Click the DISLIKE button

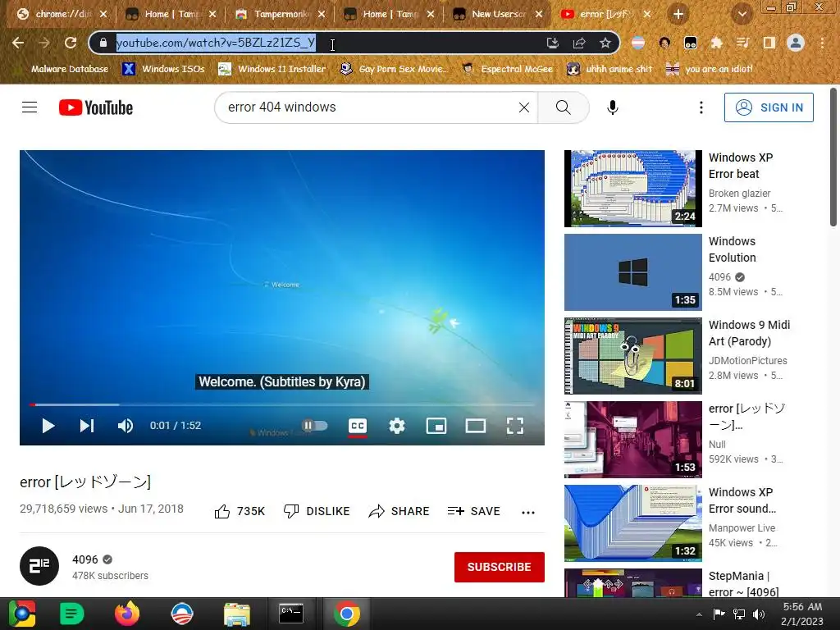[x=317, y=512]
